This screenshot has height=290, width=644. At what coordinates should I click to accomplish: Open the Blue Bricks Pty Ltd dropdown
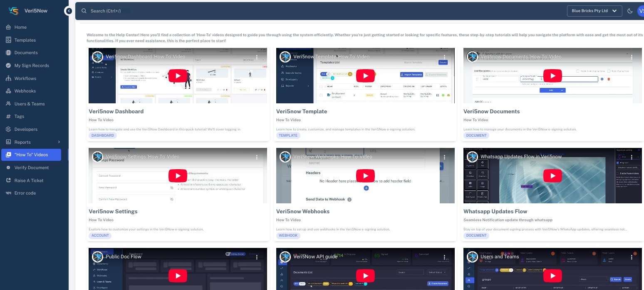tap(594, 11)
